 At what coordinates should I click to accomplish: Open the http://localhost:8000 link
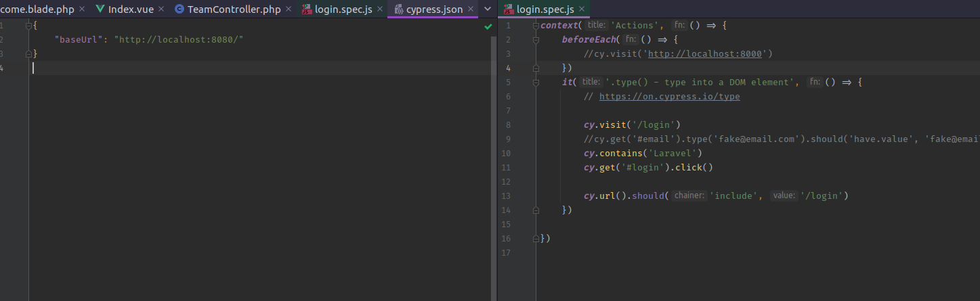pyautogui.click(x=705, y=54)
